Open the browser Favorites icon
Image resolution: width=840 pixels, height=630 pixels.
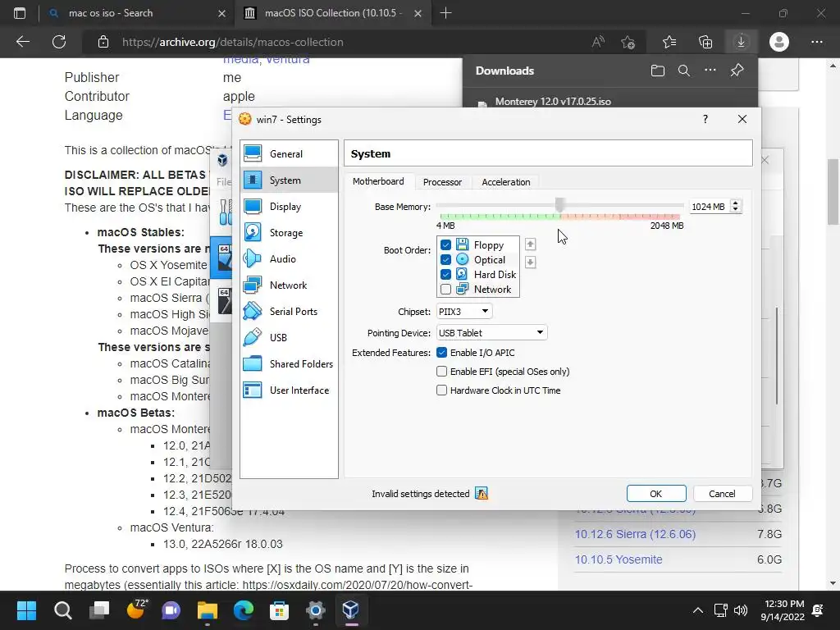coord(669,42)
